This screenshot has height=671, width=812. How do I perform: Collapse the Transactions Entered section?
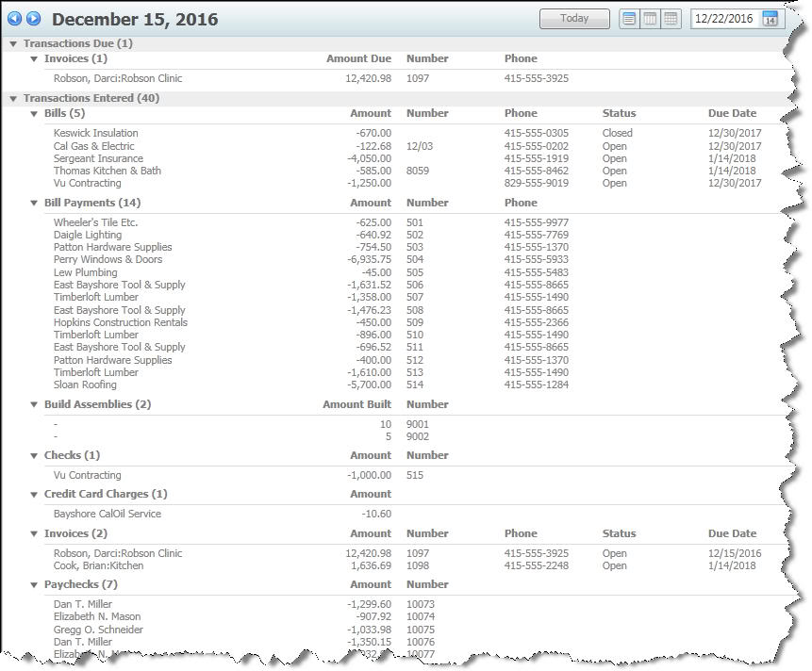(x=13, y=98)
